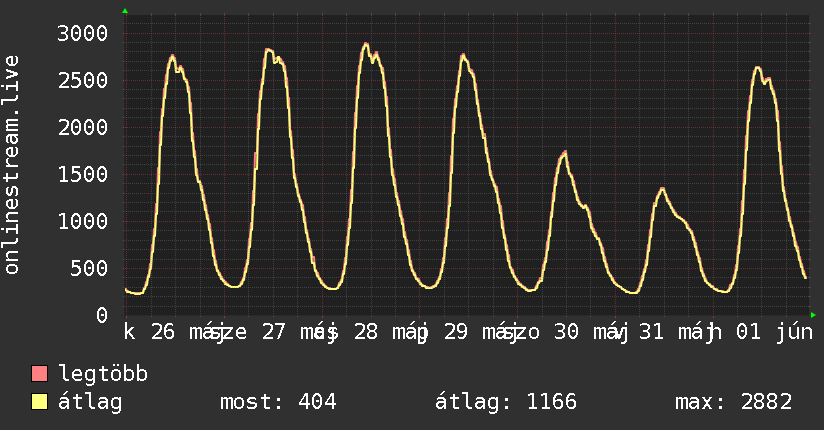This screenshot has height=430, width=824.
Task: Click the yellow átlag legend swatch
Action: pos(39,401)
